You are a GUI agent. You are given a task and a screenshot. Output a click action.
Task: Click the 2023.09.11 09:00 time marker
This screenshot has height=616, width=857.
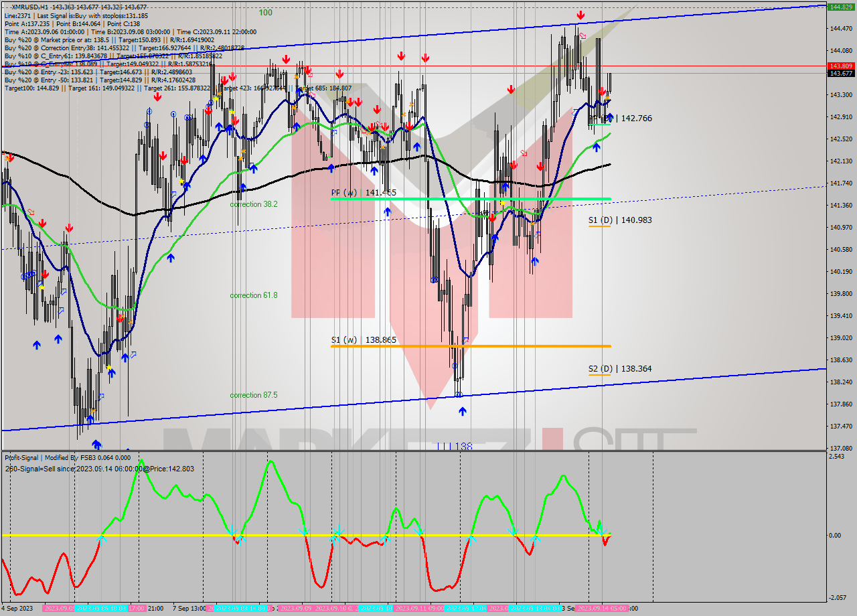click(417, 609)
